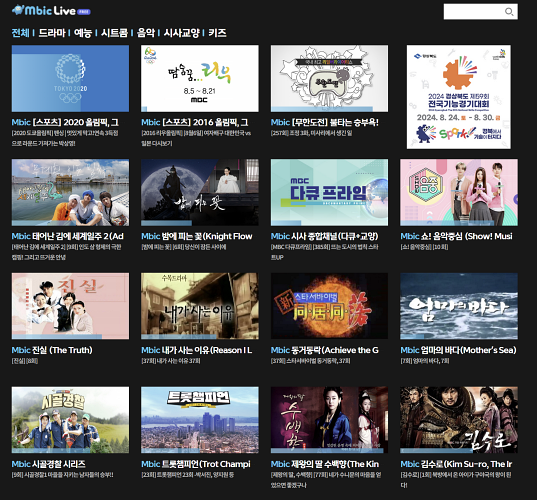Click the 트롯챔피언 23회 episode description
Viewport: 537px width, 500px height.
(188, 475)
